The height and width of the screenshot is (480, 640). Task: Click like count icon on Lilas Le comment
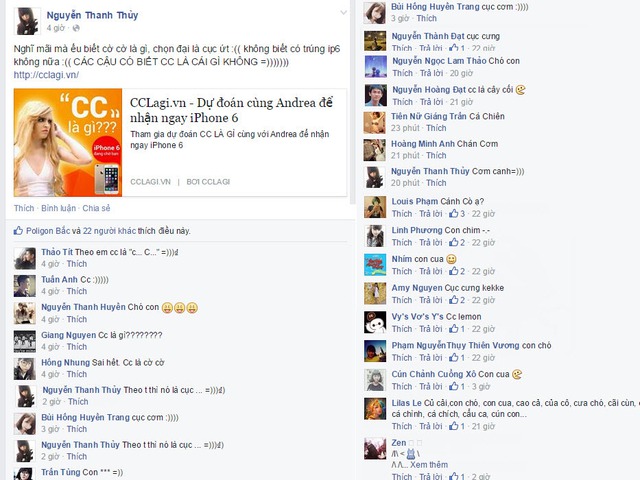click(454, 426)
